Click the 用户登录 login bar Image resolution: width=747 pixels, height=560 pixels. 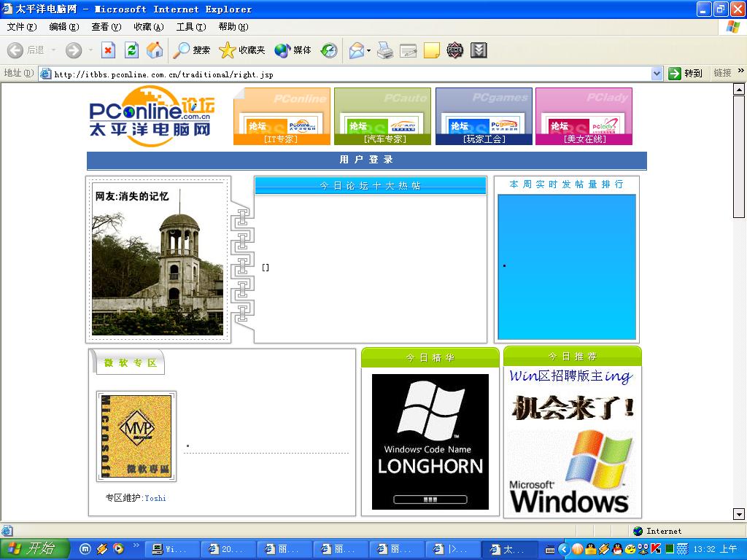366,160
